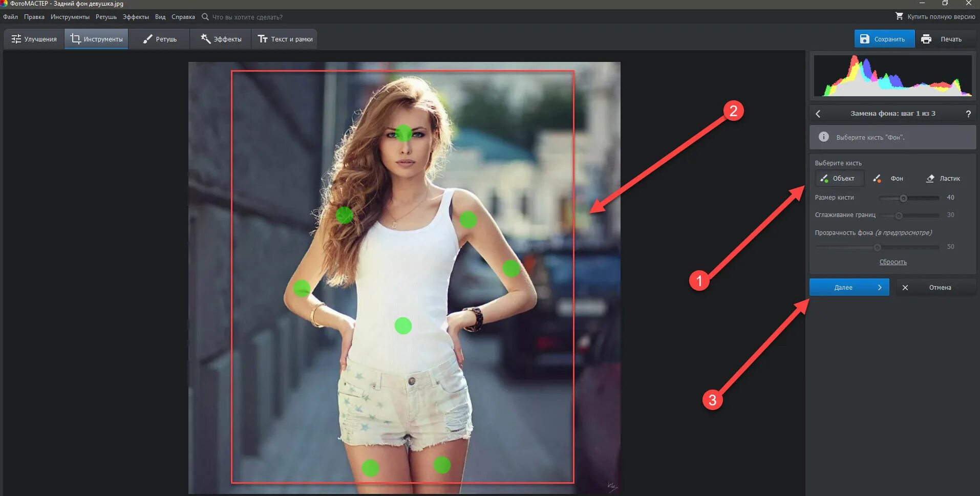Click the smoothing value 30
980x496 pixels.
coord(950,215)
